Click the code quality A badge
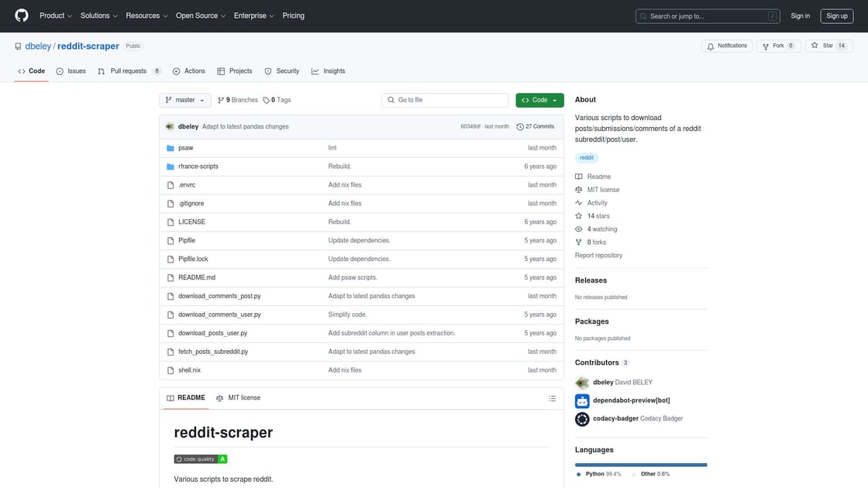 [201, 459]
